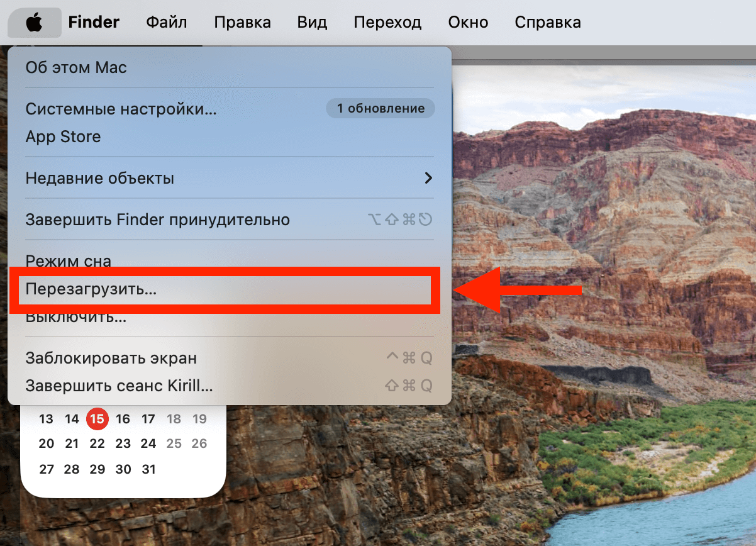Open the Файл menu

[x=166, y=22]
